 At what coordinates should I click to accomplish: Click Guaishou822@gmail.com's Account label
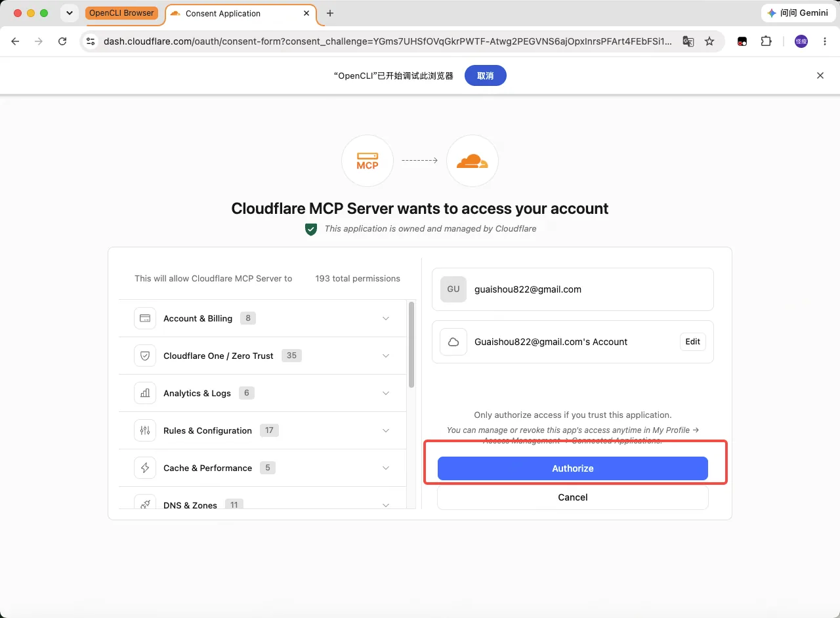coord(551,342)
